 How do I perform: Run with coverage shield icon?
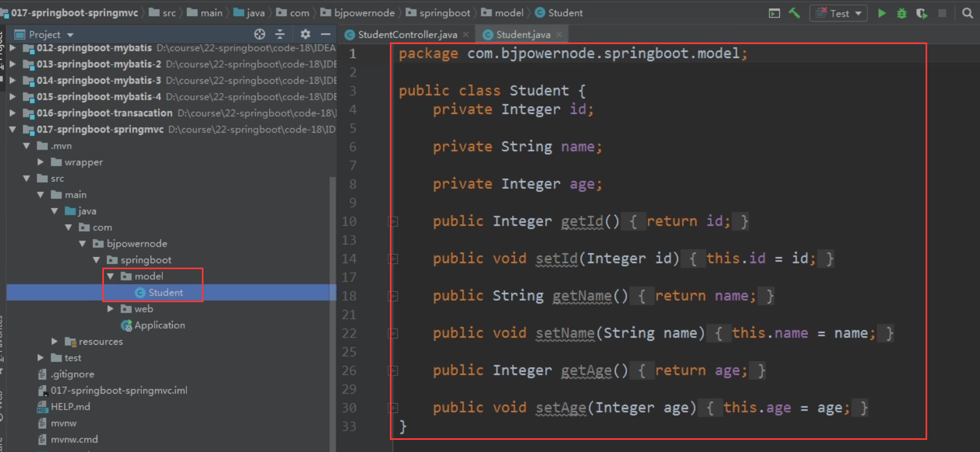click(x=922, y=13)
